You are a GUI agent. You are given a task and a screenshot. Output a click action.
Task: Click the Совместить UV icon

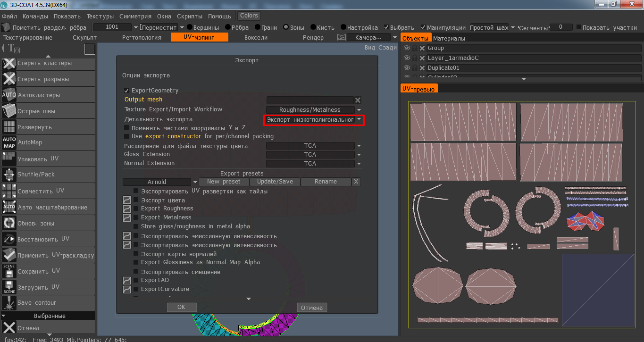9,191
